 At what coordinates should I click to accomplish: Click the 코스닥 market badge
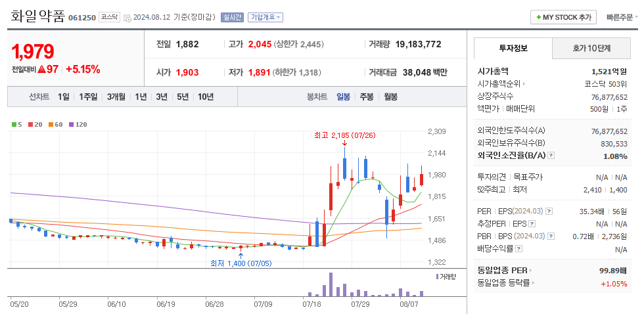coord(109,17)
